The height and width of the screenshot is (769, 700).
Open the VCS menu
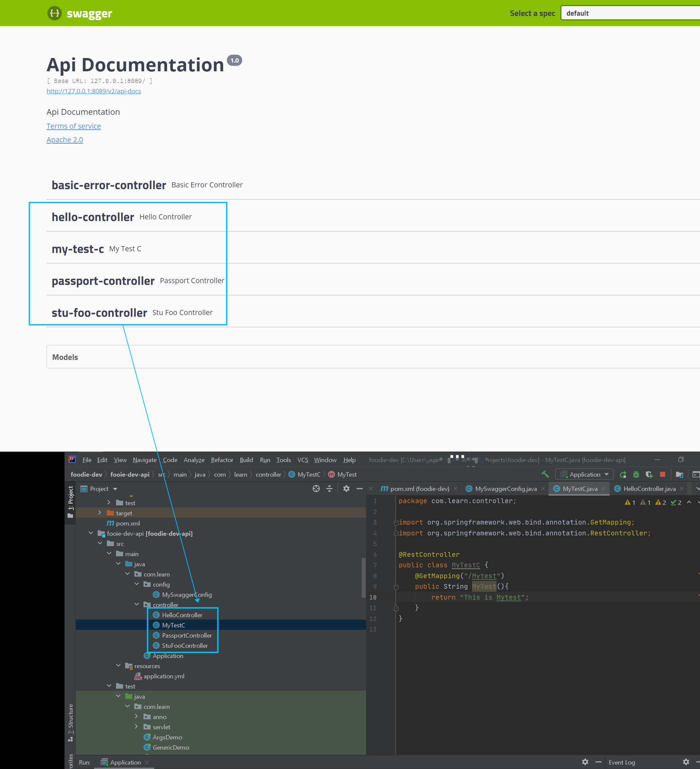pyautogui.click(x=303, y=460)
